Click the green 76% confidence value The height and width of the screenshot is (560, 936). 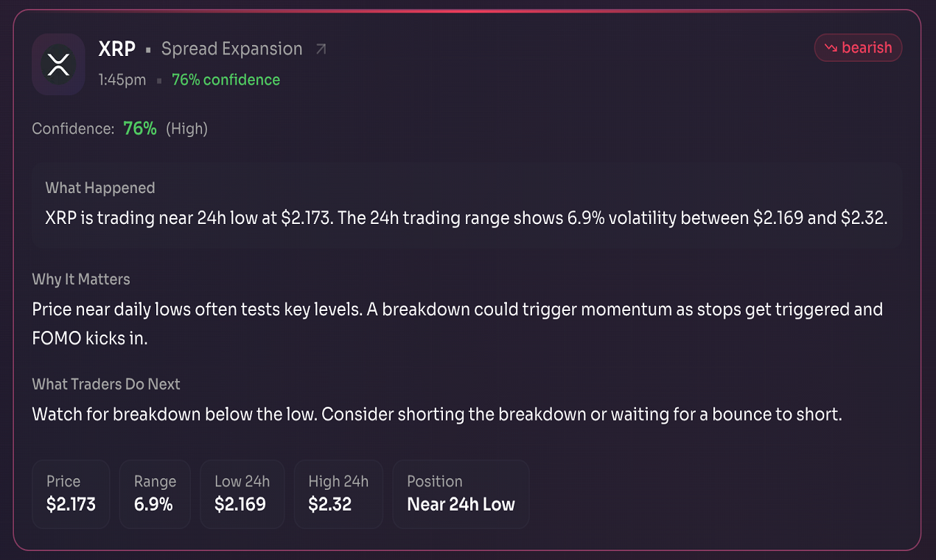[x=140, y=129]
